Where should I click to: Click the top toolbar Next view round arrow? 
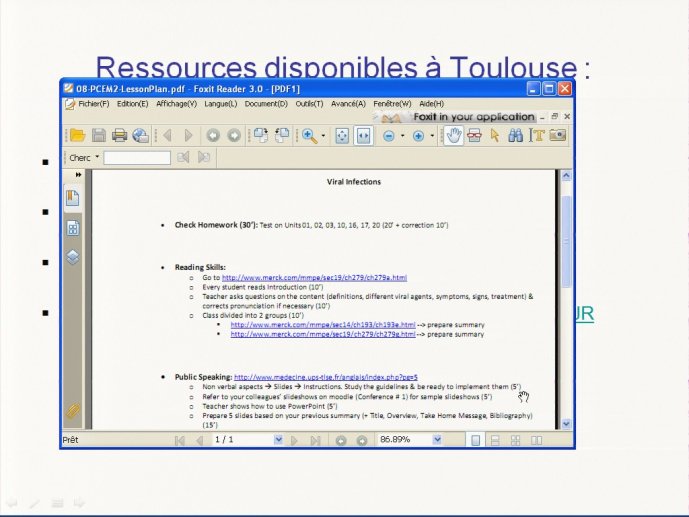coord(234,136)
